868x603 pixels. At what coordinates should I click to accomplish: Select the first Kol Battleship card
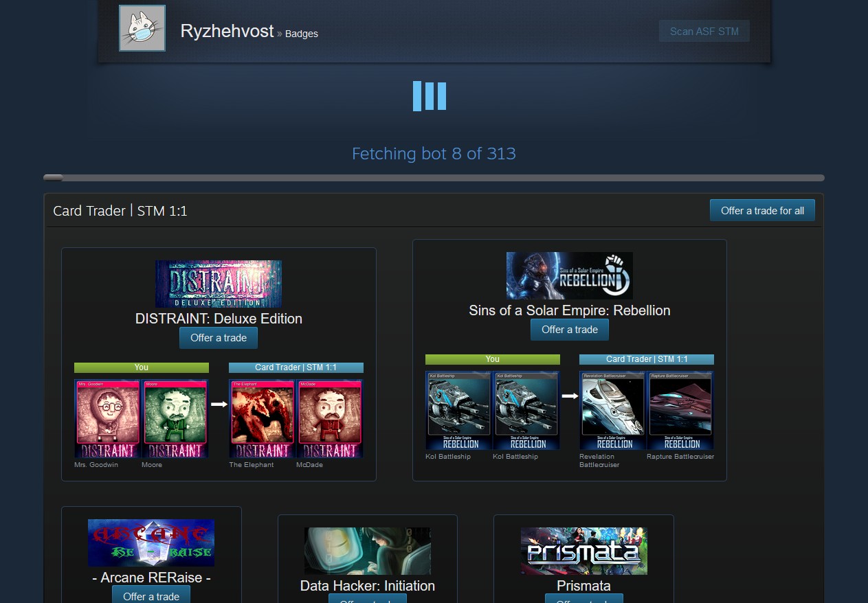(x=458, y=410)
